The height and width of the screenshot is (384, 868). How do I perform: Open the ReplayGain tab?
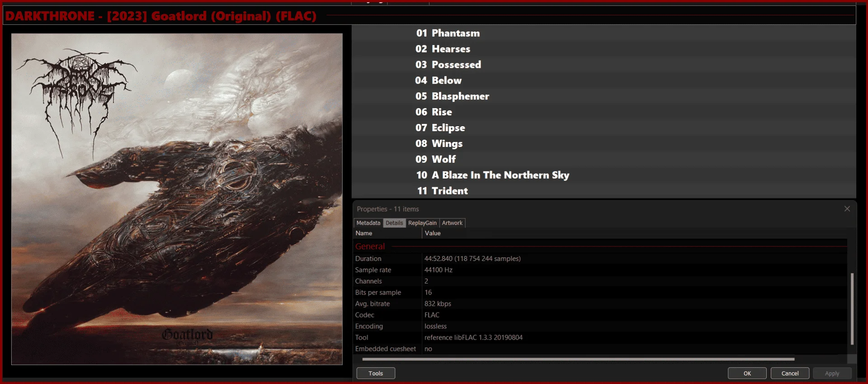(x=422, y=223)
